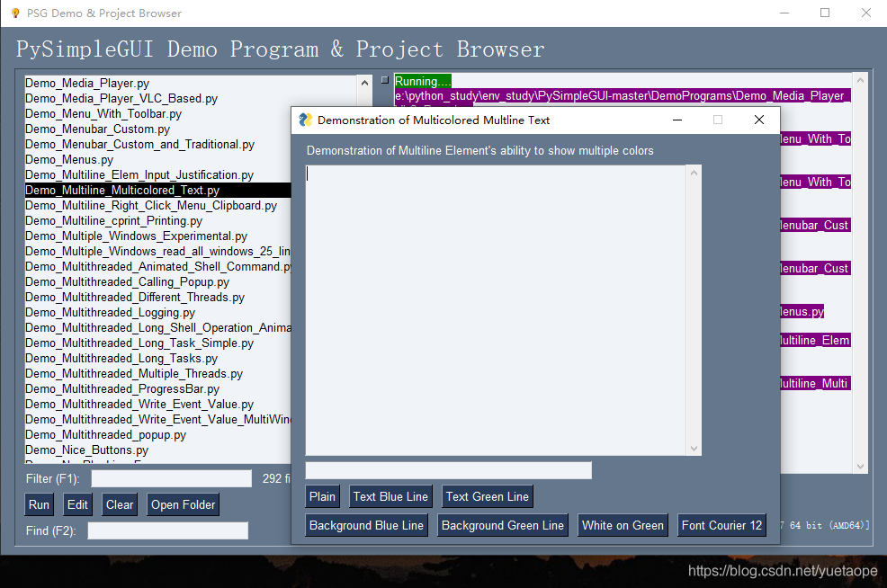
Task: Select Demo_Multithreaded_ProgressBar.py
Action: [x=122, y=388]
